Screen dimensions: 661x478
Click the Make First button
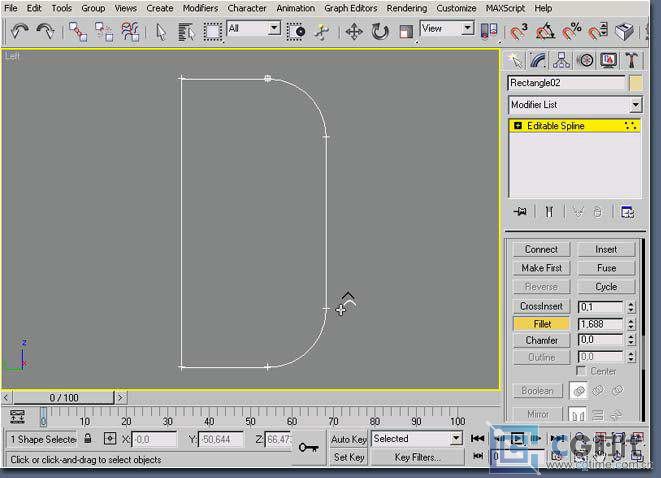pos(541,268)
